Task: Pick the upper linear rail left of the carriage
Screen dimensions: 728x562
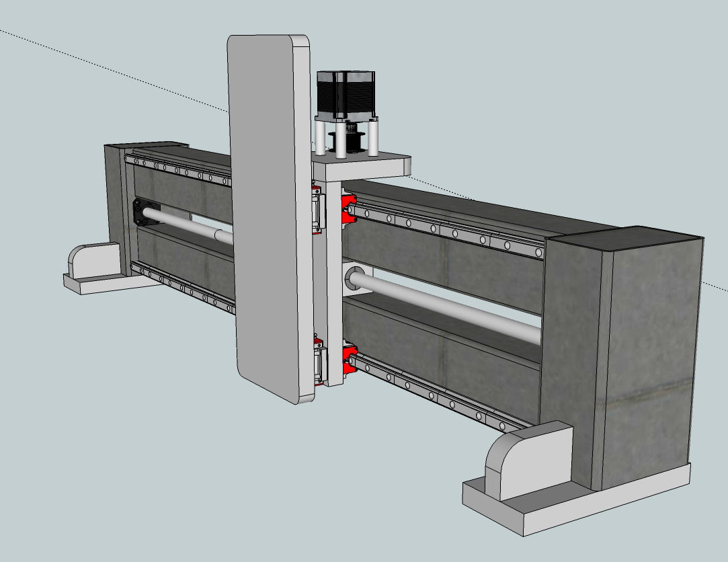Action: (181, 170)
